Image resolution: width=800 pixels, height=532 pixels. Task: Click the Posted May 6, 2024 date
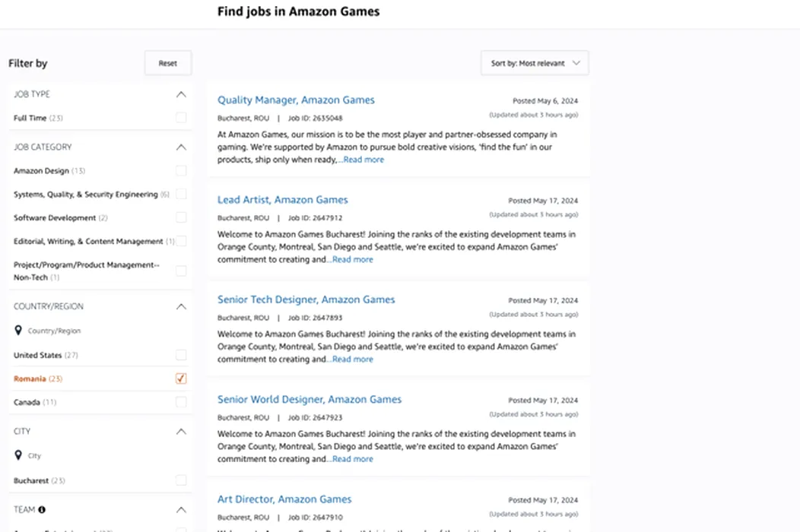(x=545, y=101)
